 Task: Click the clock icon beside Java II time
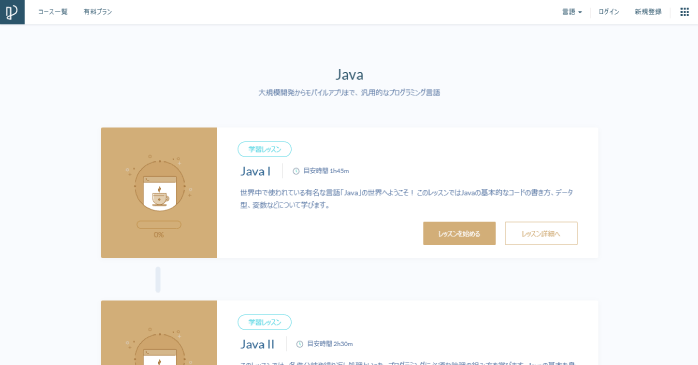coord(300,344)
